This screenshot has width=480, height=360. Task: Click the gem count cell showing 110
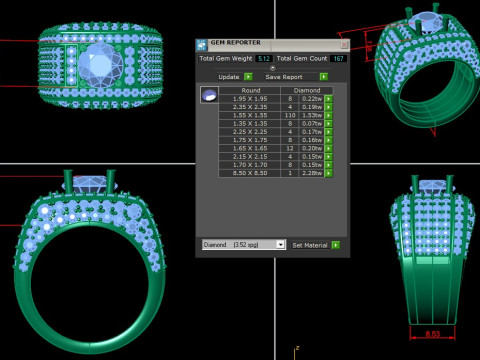coord(290,115)
